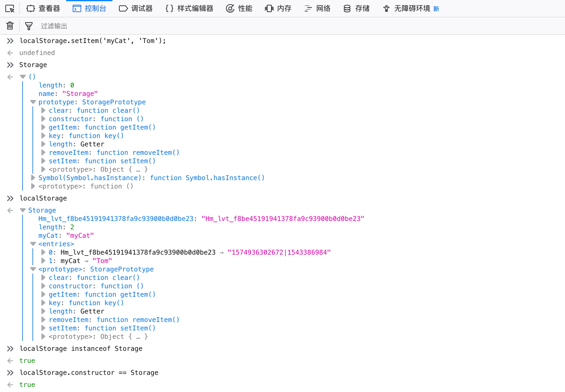Open the Storage (存储) panel
Viewport: 565px width, 392px height.
[x=357, y=9]
